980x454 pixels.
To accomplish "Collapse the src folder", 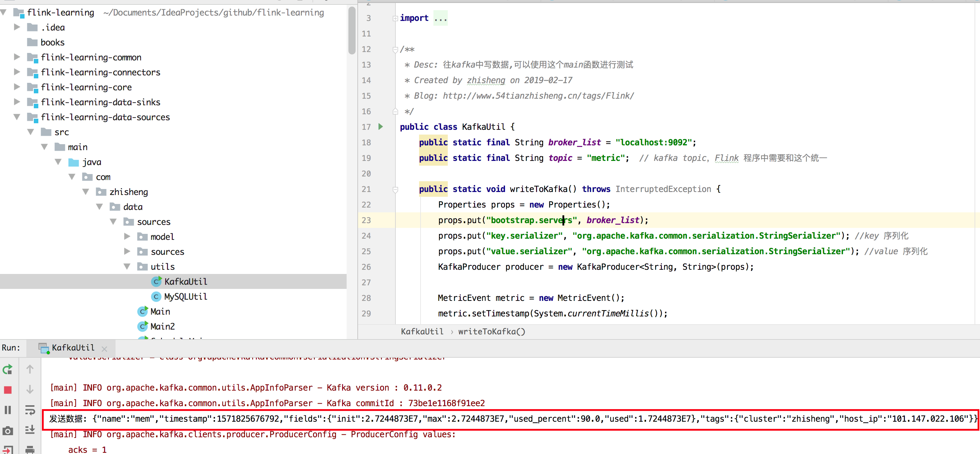I will 31,132.
